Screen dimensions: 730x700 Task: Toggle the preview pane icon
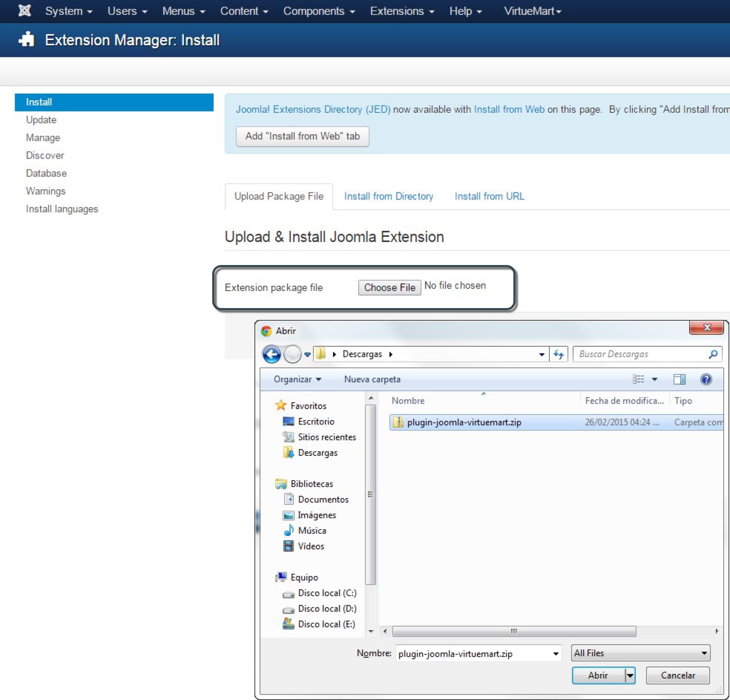pyautogui.click(x=679, y=379)
